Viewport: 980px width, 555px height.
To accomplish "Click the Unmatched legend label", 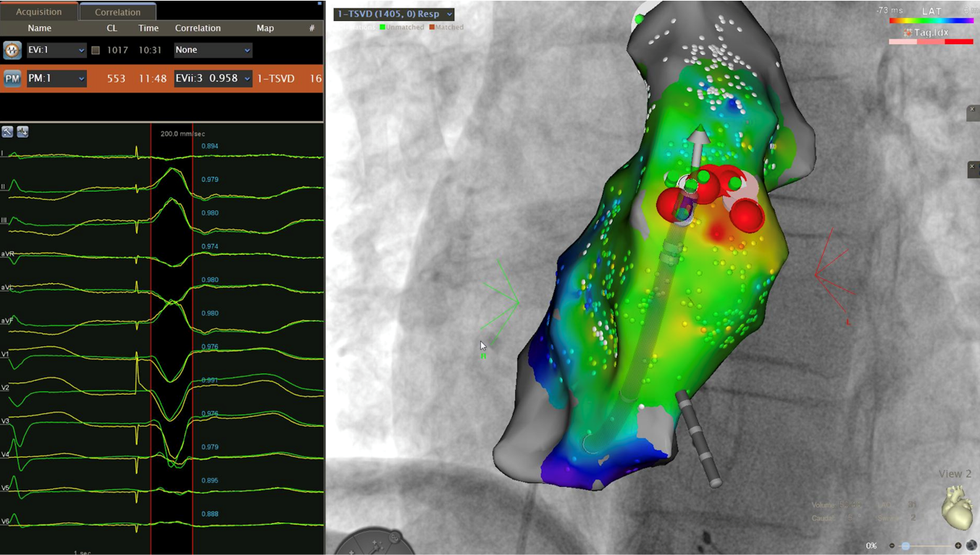I will coord(405,28).
